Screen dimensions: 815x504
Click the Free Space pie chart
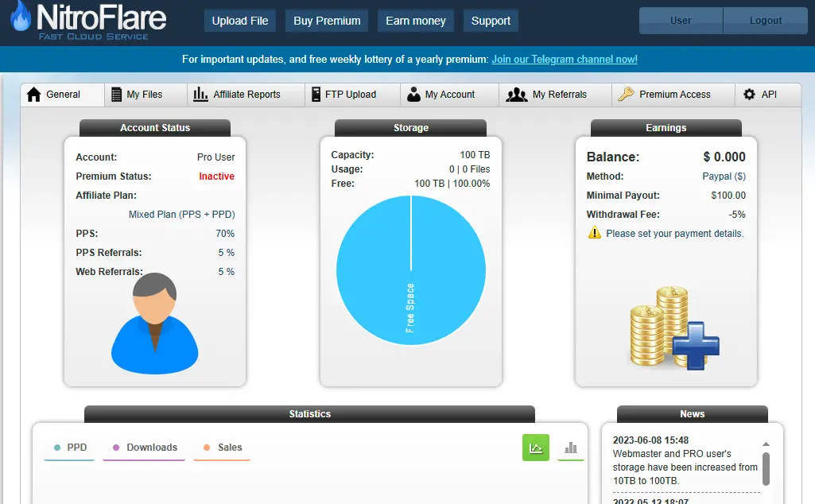[x=411, y=270]
